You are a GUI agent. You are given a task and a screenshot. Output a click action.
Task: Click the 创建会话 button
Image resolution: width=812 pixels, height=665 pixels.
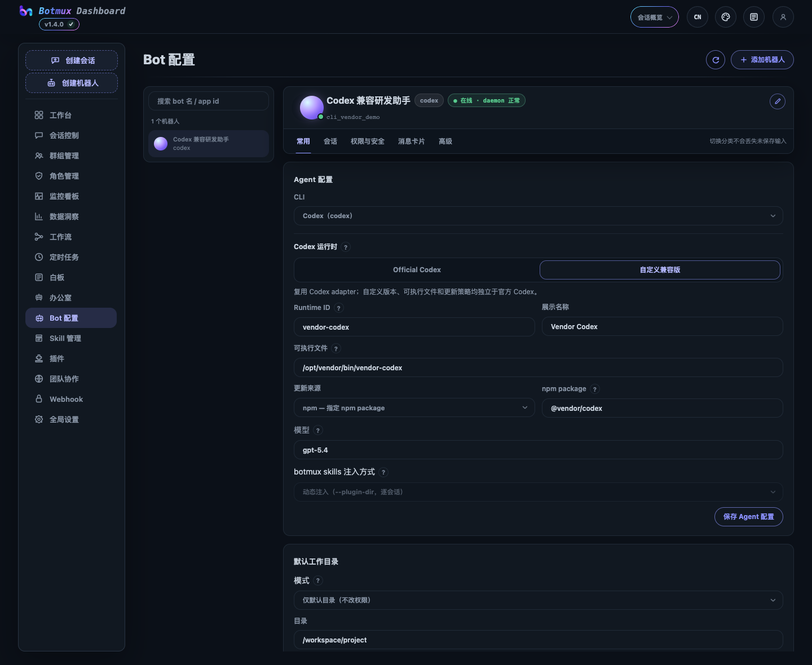(72, 60)
